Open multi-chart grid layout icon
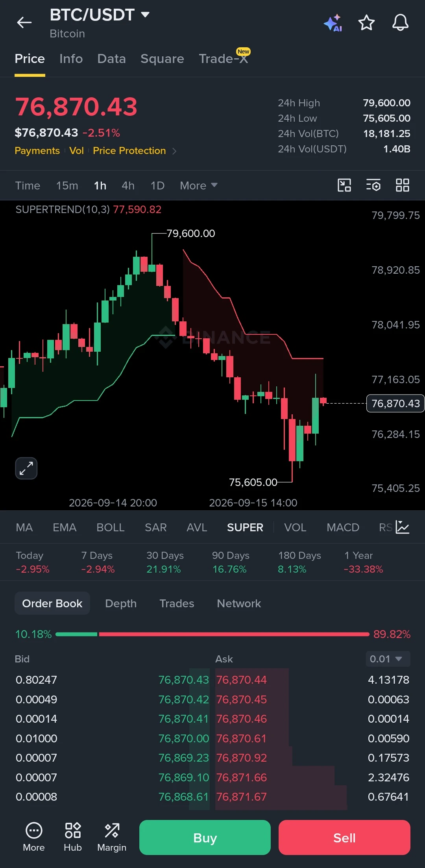Screen dimensions: 425x868 point(403,185)
